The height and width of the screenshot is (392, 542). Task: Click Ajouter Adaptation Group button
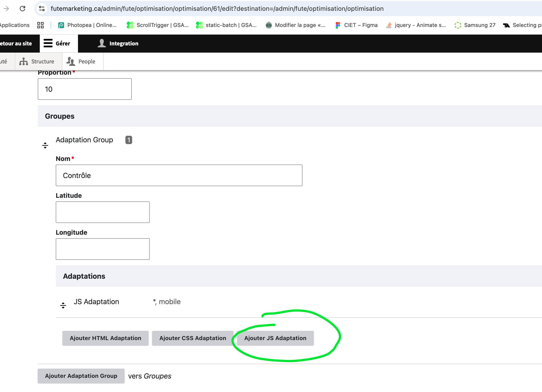81,376
